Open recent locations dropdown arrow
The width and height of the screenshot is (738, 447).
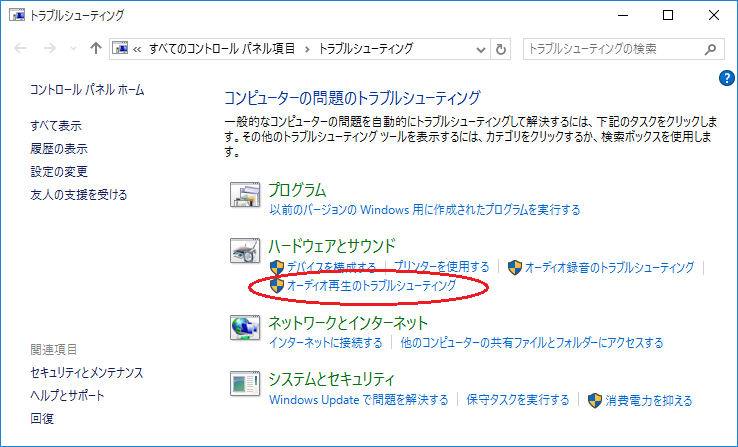click(x=73, y=48)
